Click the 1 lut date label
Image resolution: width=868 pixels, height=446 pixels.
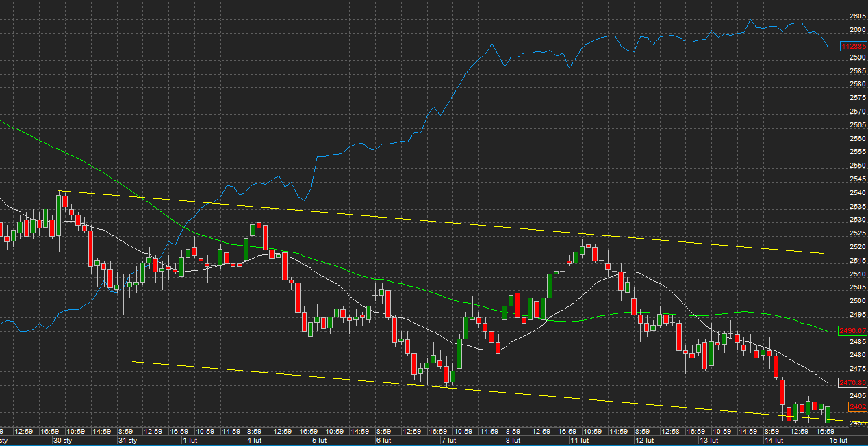(x=190, y=441)
